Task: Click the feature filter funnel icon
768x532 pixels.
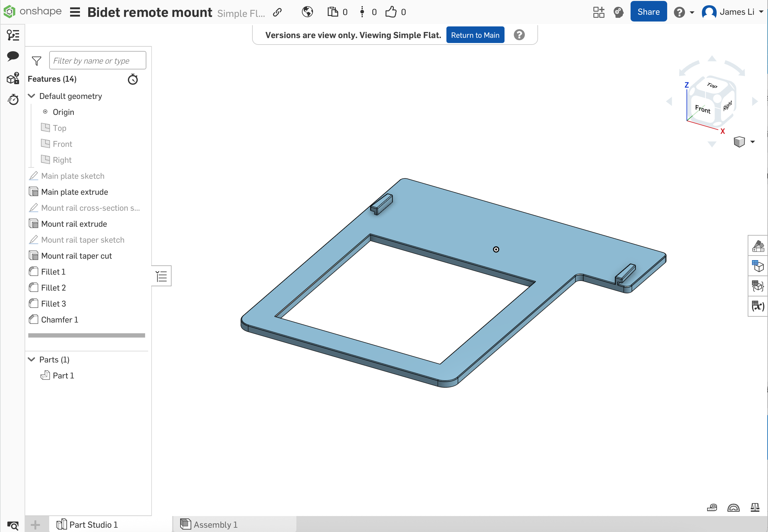Action: pos(36,61)
